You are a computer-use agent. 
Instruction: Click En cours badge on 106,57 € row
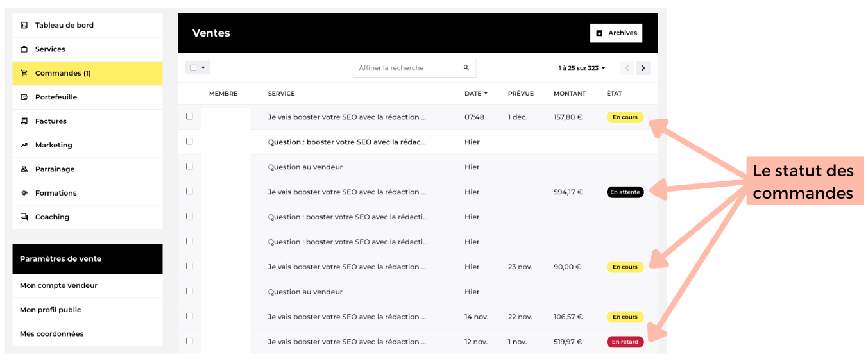pyautogui.click(x=625, y=317)
